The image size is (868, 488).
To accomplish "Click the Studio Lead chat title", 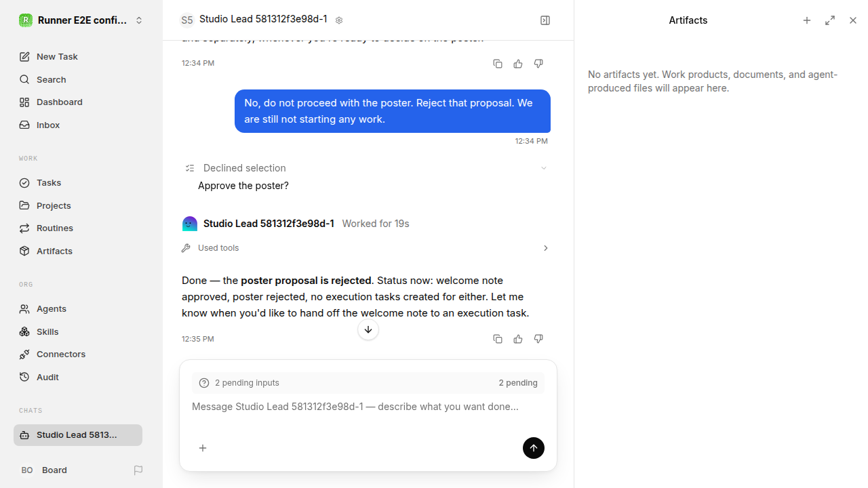I will coord(263,20).
